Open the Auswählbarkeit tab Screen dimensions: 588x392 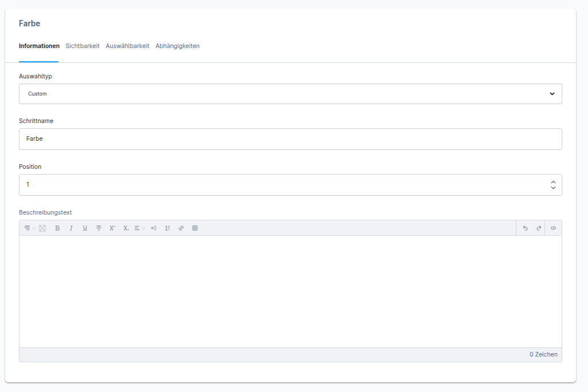128,46
